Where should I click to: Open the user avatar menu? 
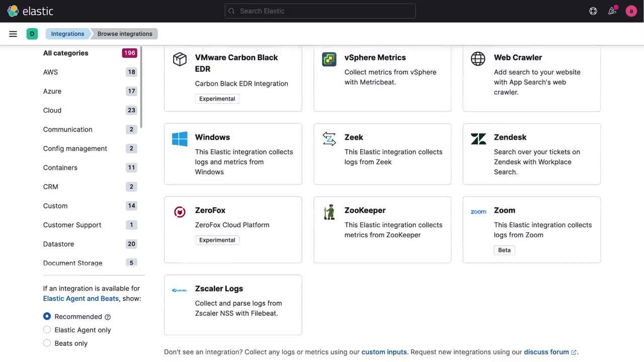pyautogui.click(x=631, y=11)
